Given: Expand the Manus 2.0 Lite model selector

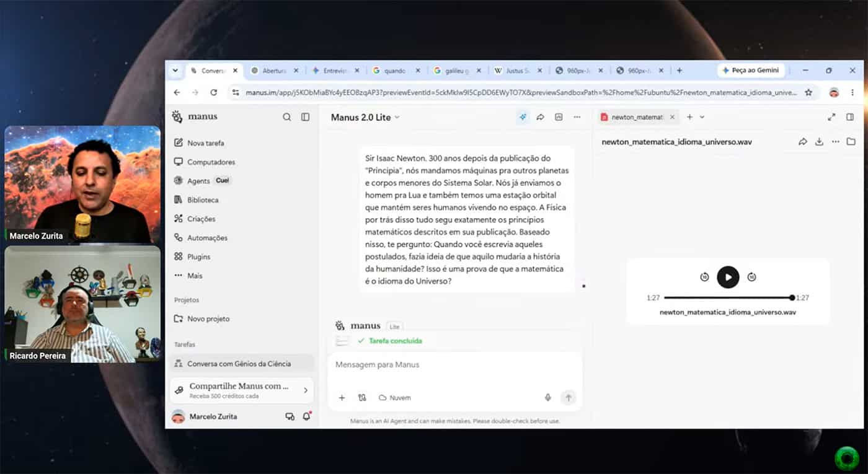Looking at the screenshot, I should click(365, 117).
